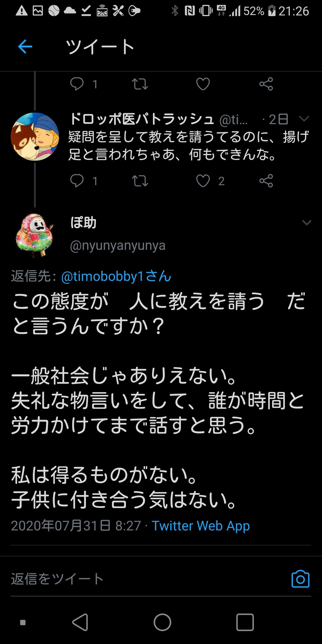The height and width of the screenshot is (644, 322).
Task: Open replies on ドロッポ医パトラッシュ's tweet
Action: [77, 181]
